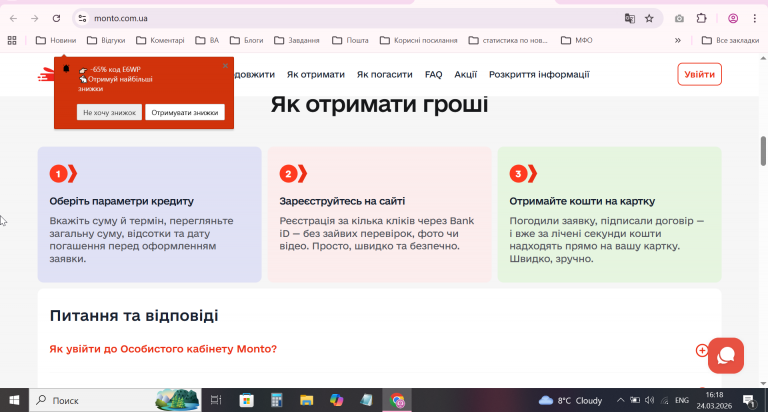Open the Розкриття інформації menu item
Viewport: 768px width, 412px height.
point(539,74)
